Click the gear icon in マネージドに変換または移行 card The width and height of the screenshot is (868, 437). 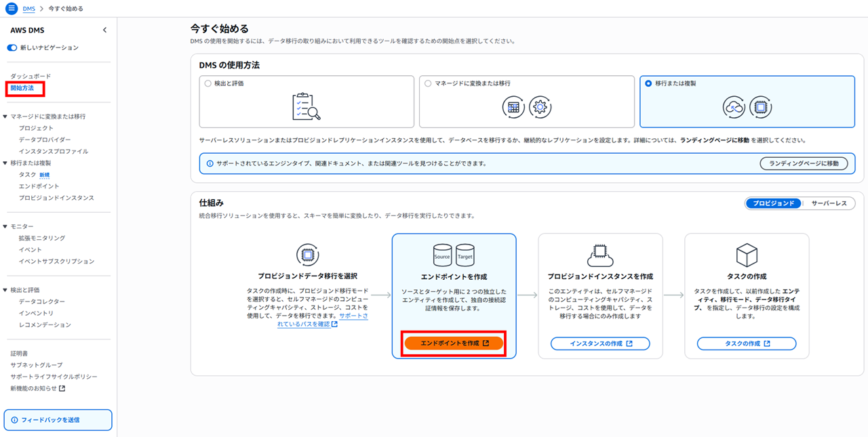[540, 107]
